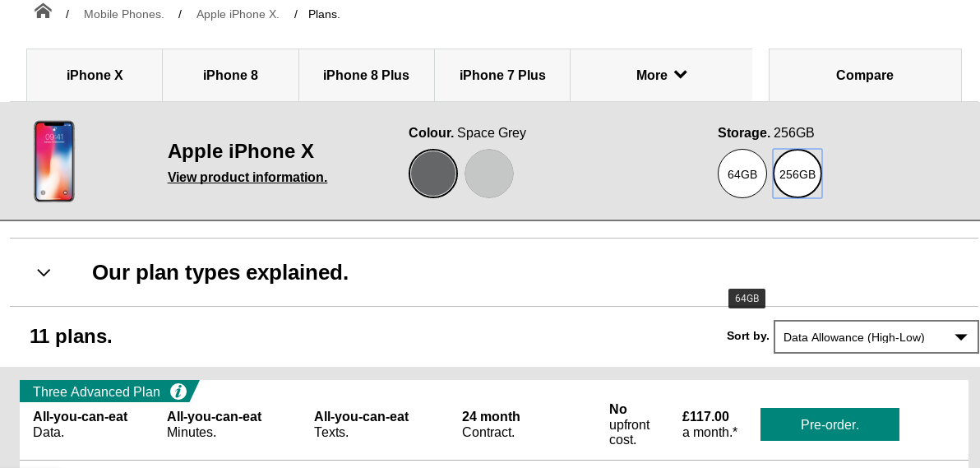Go to the home page via house icon
The image size is (980, 468).
coord(43,12)
